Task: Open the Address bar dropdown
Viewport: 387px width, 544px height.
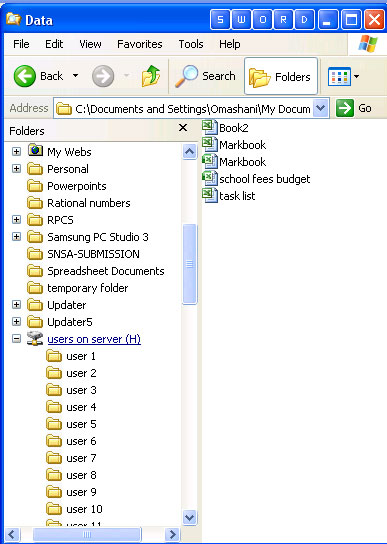Action: coord(320,109)
